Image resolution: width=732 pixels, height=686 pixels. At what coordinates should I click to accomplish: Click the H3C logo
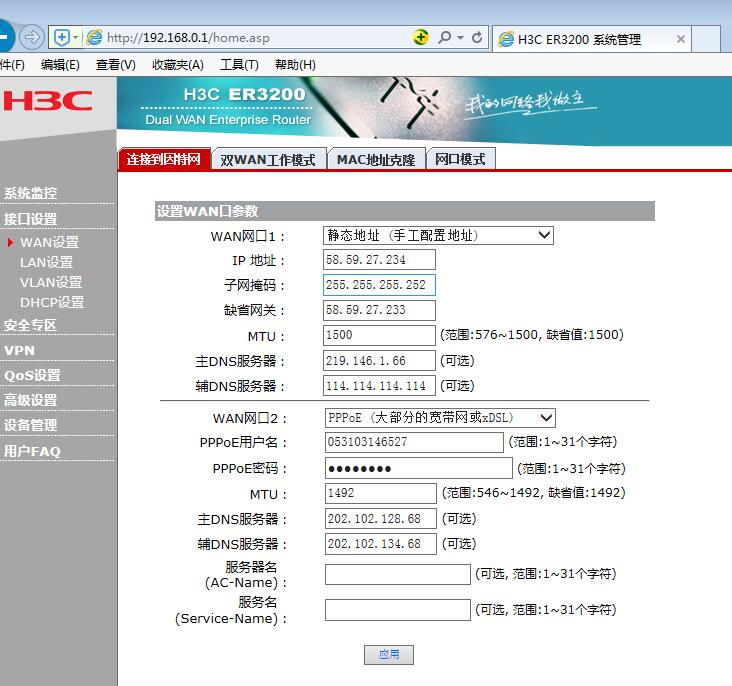point(48,100)
